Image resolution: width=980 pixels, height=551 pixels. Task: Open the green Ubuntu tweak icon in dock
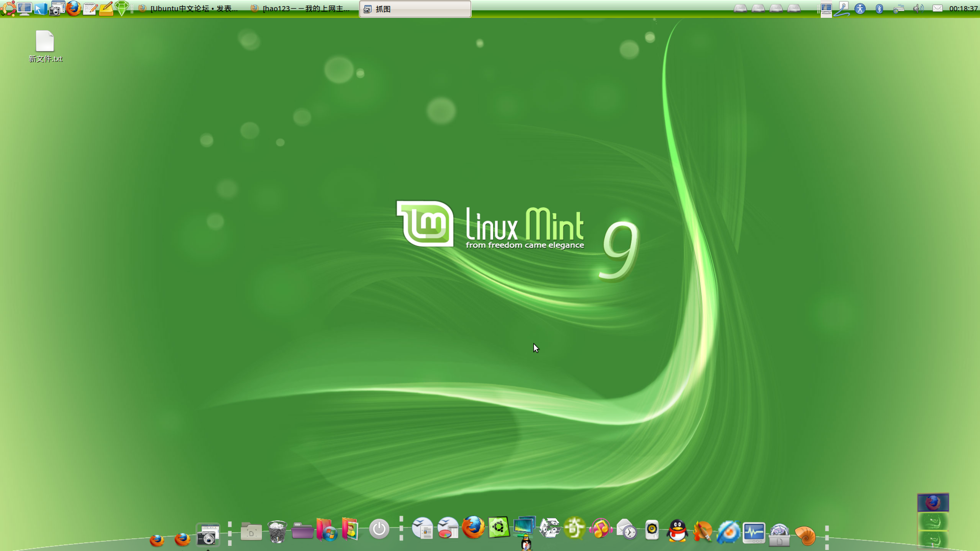[499, 527]
